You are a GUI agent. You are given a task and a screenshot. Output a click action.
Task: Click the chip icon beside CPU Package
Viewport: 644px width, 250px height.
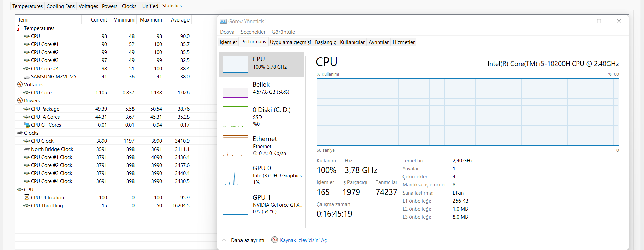click(27, 109)
